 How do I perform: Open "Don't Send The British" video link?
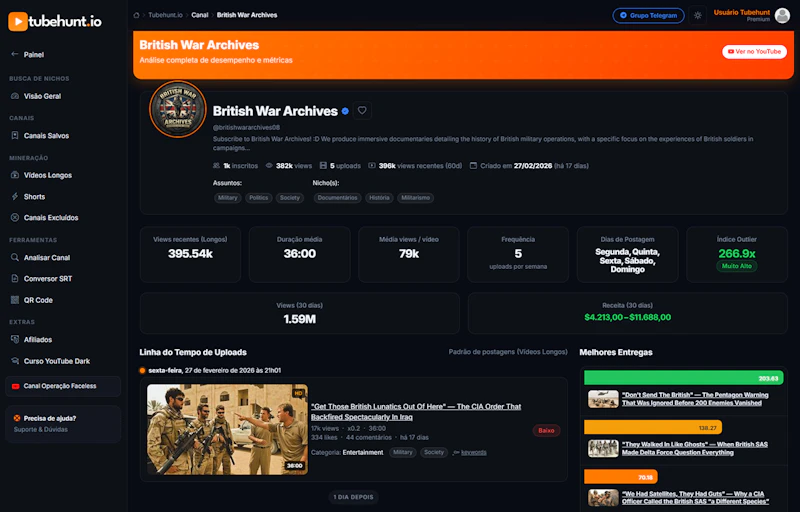(x=695, y=399)
